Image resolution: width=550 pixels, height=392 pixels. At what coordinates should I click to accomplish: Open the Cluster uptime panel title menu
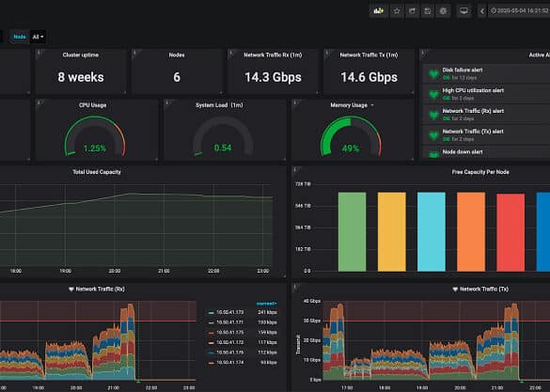81,55
